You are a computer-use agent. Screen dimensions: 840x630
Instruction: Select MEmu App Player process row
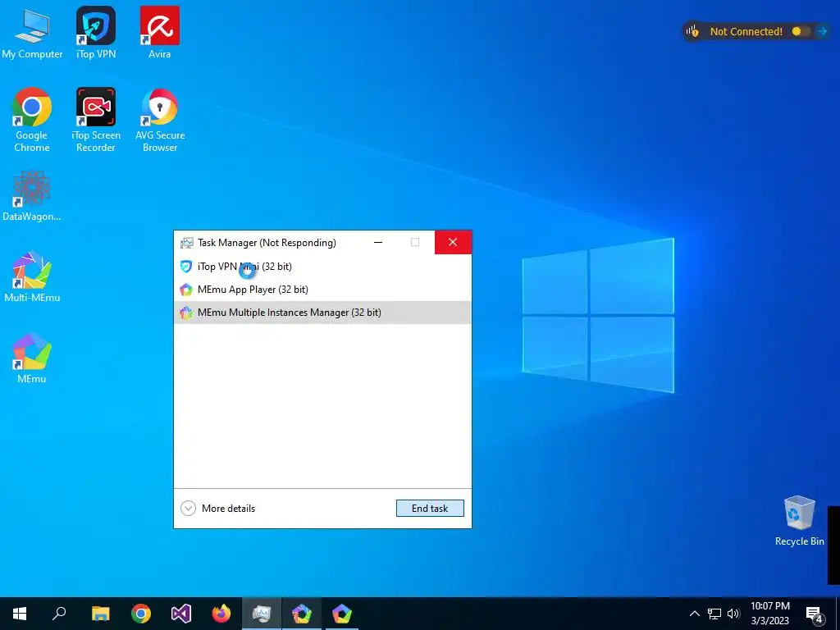click(x=322, y=290)
